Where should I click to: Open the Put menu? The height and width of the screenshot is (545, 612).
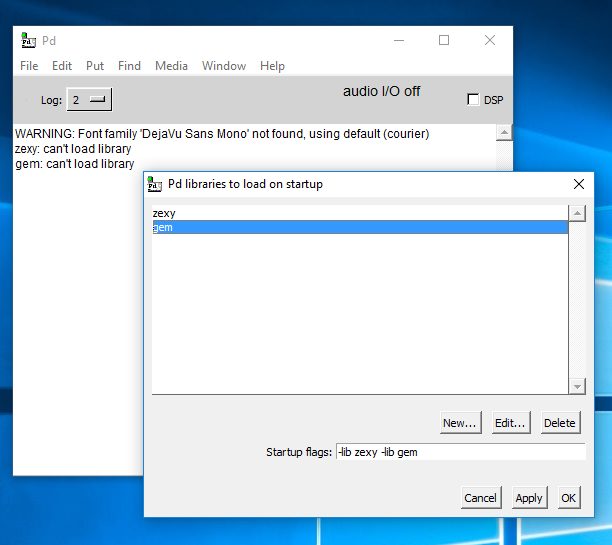pyautogui.click(x=95, y=66)
